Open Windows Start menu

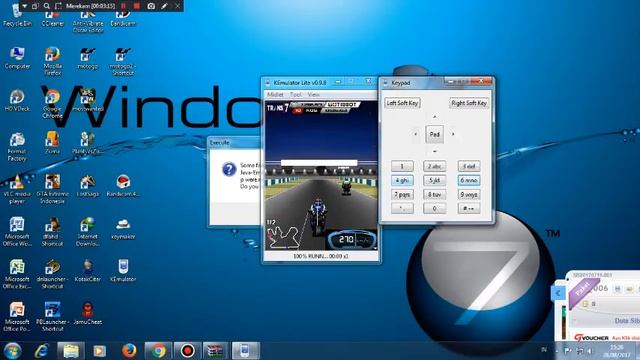point(12,351)
